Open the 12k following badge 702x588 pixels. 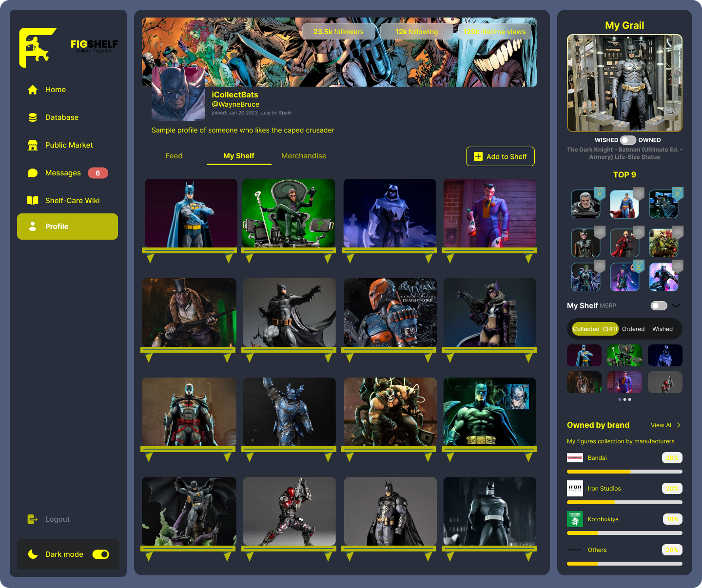coord(417,32)
